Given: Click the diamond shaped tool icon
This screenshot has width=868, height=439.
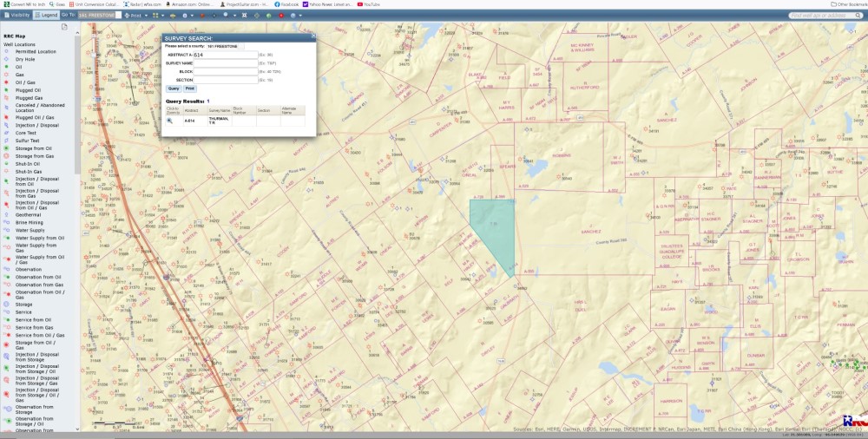Looking at the screenshot, I should [x=257, y=15].
